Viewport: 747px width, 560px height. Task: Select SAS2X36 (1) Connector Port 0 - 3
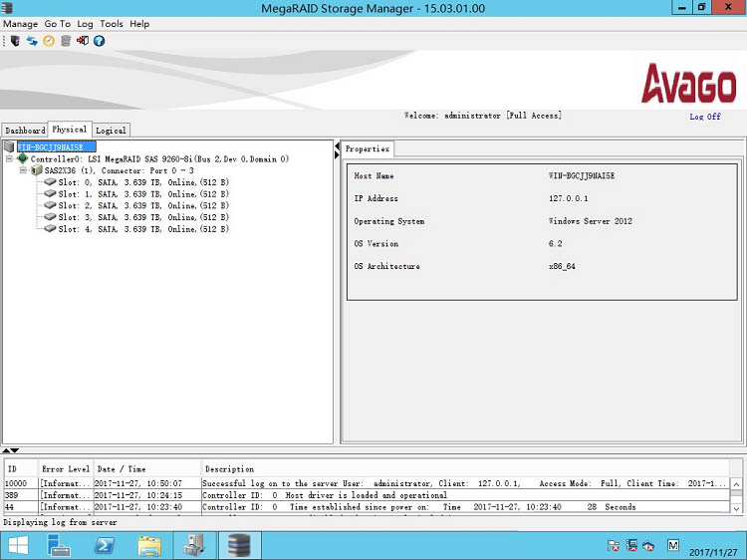pyautogui.click(x=120, y=170)
